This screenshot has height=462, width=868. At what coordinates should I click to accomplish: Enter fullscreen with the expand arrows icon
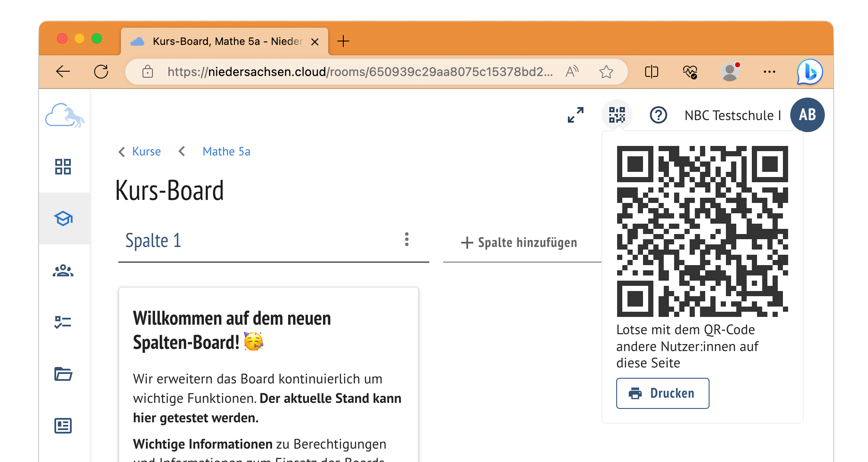(x=576, y=115)
